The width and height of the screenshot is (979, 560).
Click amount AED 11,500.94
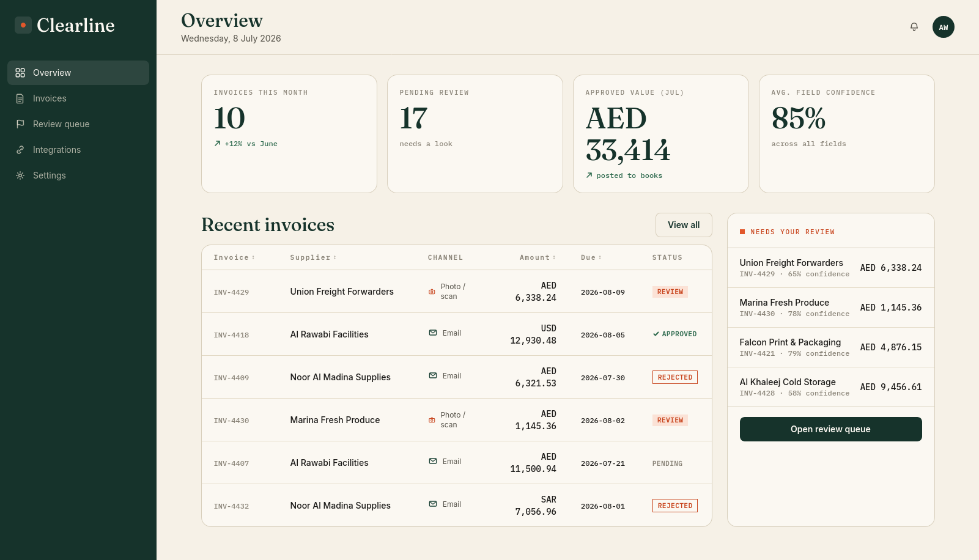[533, 463]
